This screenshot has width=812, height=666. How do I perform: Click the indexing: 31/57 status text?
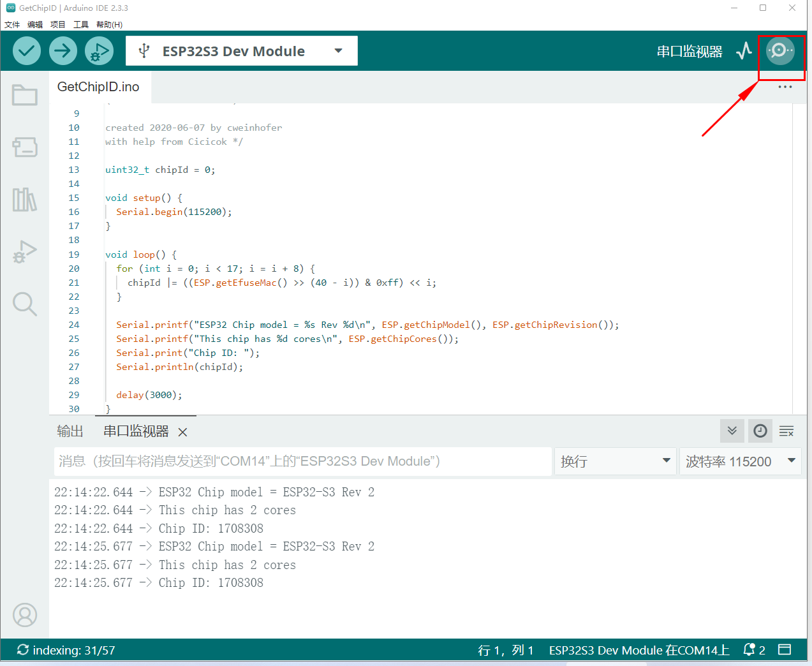coord(74,650)
